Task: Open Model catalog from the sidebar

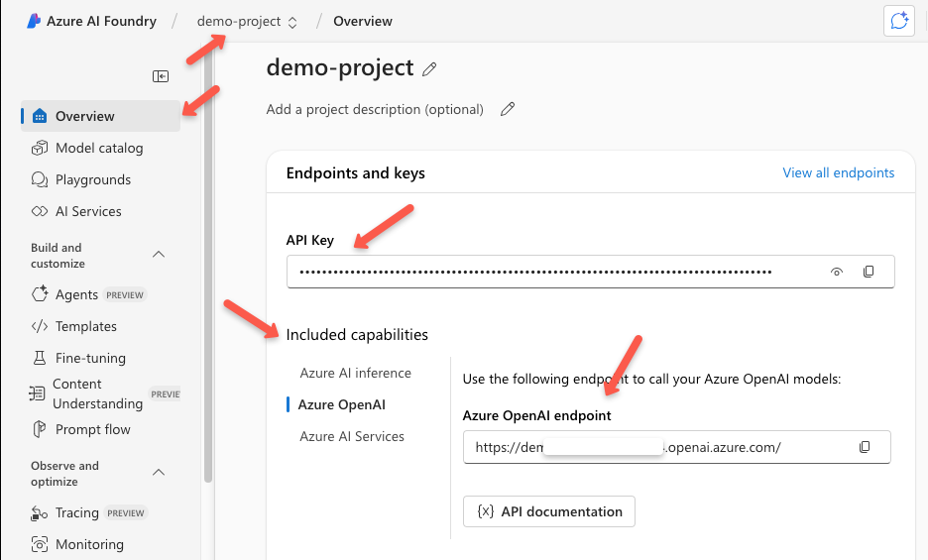Action: coord(100,148)
